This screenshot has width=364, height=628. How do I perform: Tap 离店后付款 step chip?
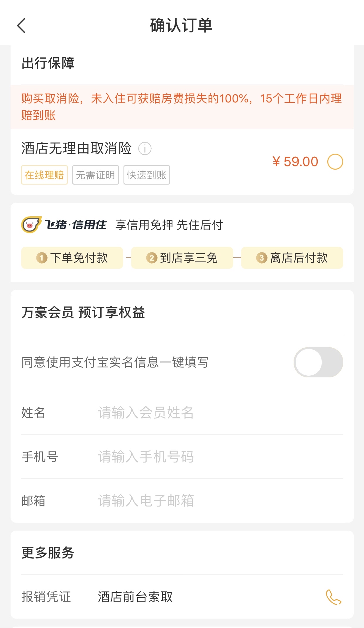tap(292, 258)
